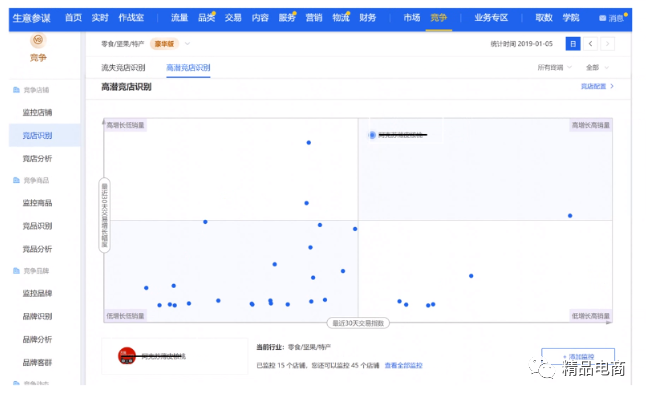The width and height of the screenshot is (646, 397).
Task: Open 品牌分析 in the sidebar
Action: [x=37, y=339]
